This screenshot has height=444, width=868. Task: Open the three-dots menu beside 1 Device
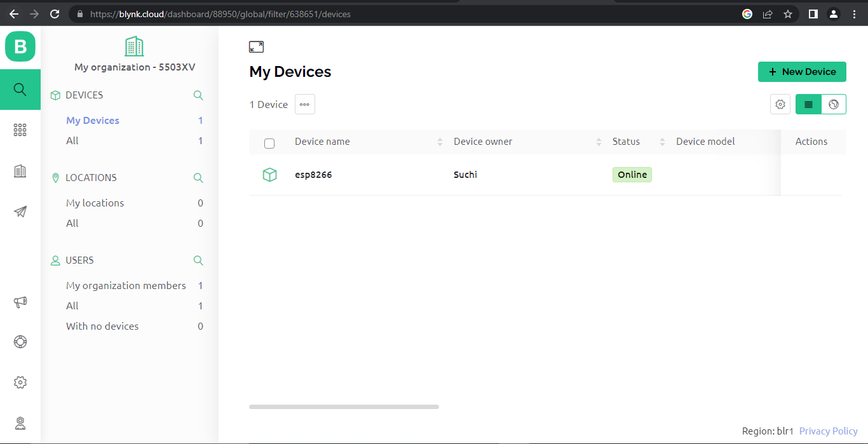coord(305,104)
